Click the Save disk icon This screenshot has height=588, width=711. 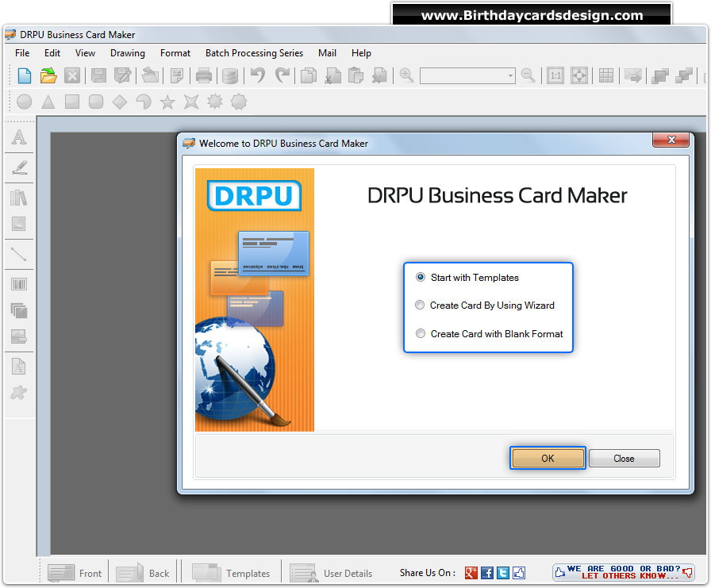point(98,75)
